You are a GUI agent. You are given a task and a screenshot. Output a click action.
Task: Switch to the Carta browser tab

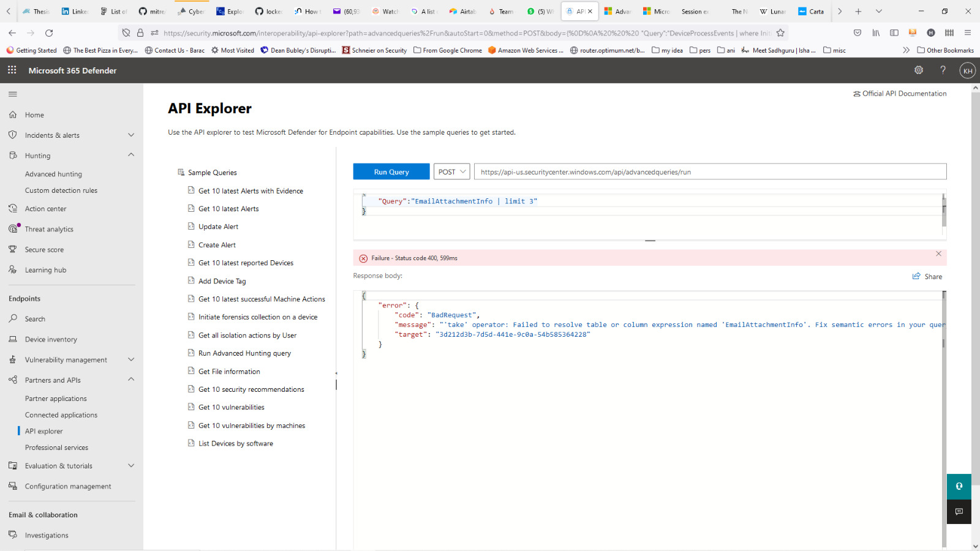pyautogui.click(x=811, y=12)
